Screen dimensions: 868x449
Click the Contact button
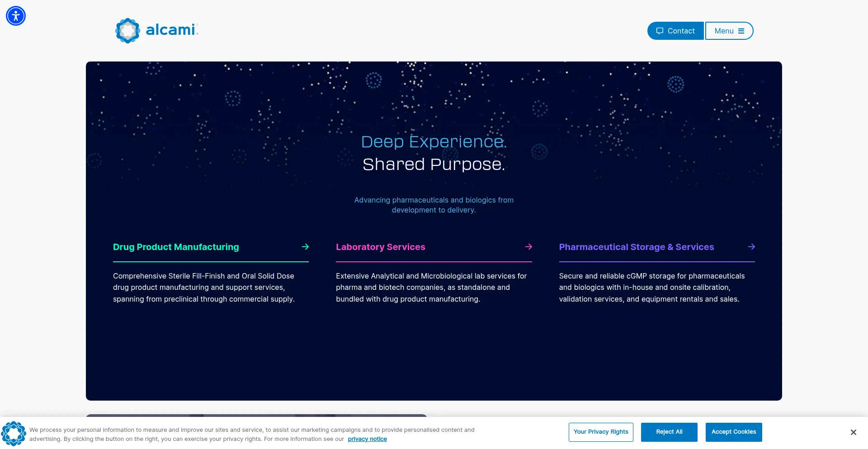(x=675, y=31)
